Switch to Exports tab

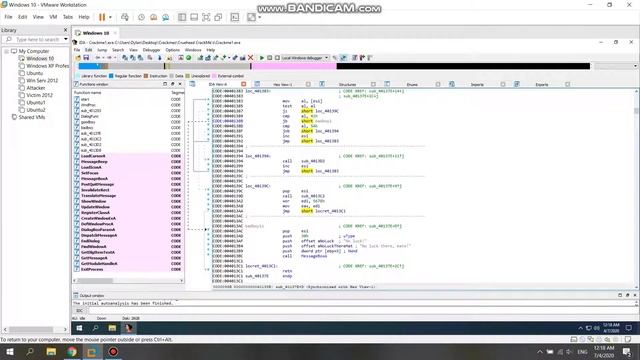coord(542,84)
